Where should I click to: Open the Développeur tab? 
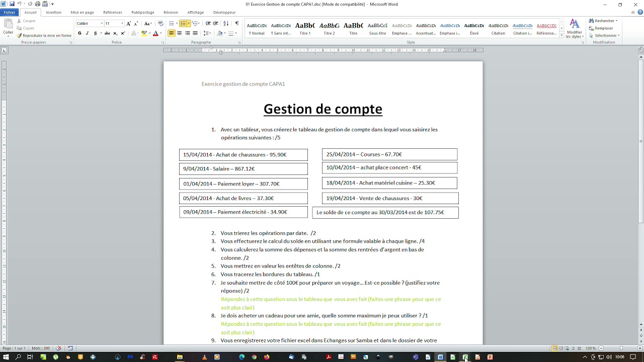point(224,12)
